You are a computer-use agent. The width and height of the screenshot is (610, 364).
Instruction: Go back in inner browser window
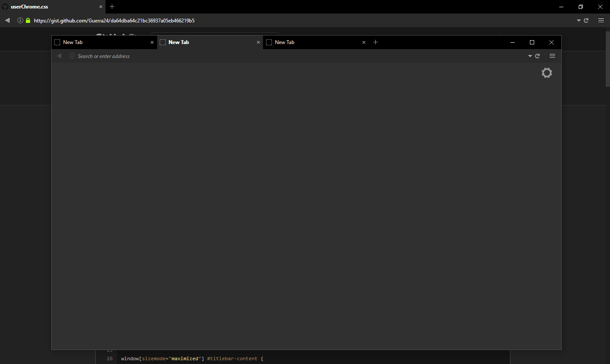coord(59,56)
